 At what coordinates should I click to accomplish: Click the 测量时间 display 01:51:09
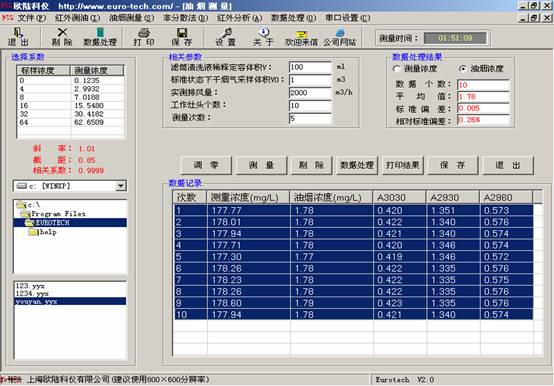455,38
